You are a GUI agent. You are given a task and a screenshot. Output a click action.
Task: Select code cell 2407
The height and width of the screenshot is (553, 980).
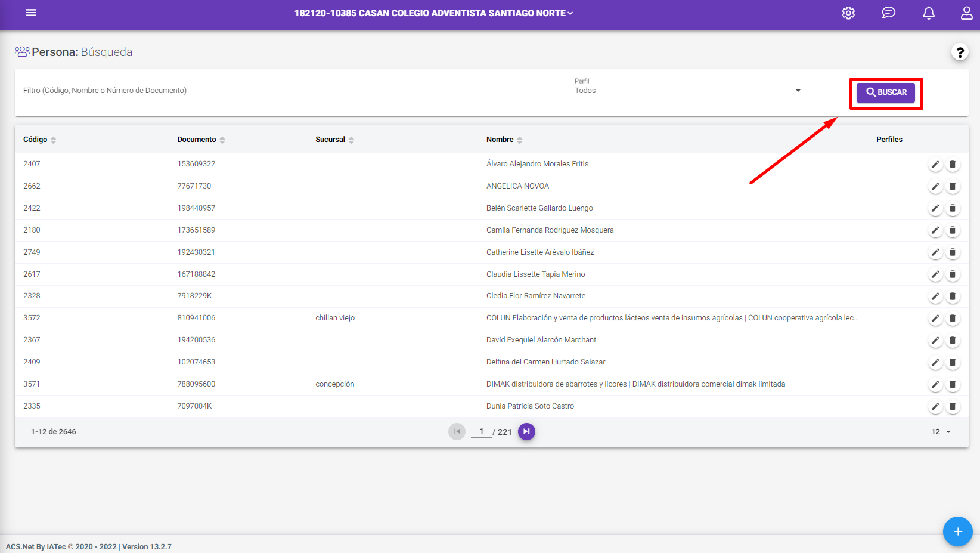tap(32, 164)
